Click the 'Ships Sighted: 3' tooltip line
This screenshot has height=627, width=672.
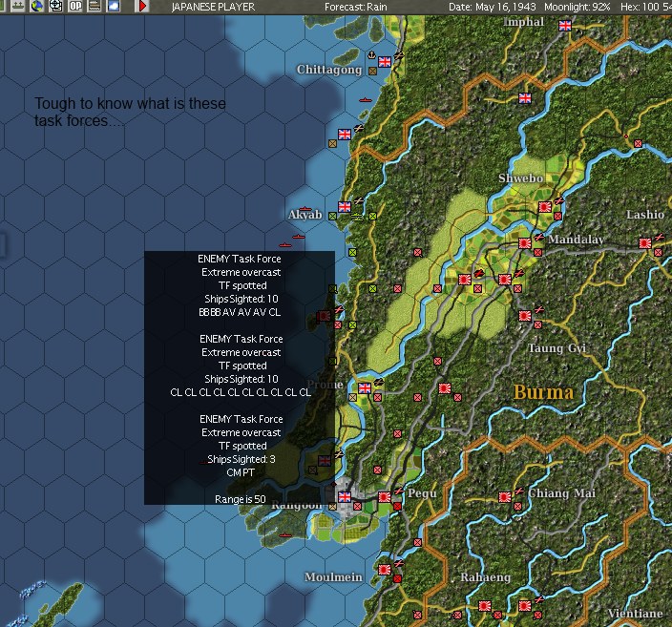(241, 459)
